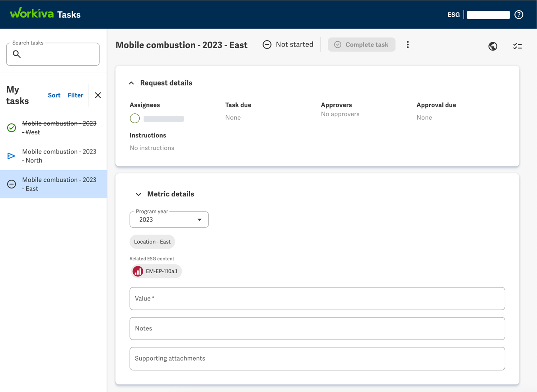Click the Not started status icon
The width and height of the screenshot is (537, 392).
point(267,44)
